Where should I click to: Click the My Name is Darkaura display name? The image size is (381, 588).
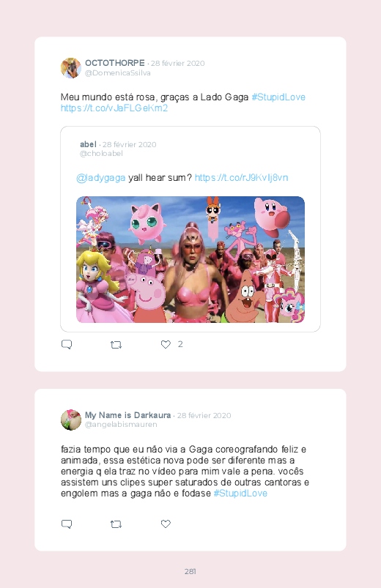128,415
